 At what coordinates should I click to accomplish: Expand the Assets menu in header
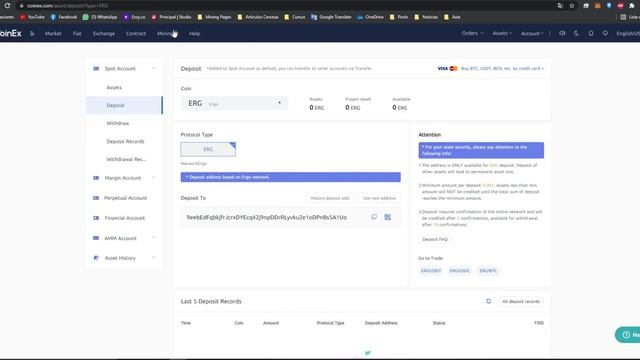(x=502, y=33)
